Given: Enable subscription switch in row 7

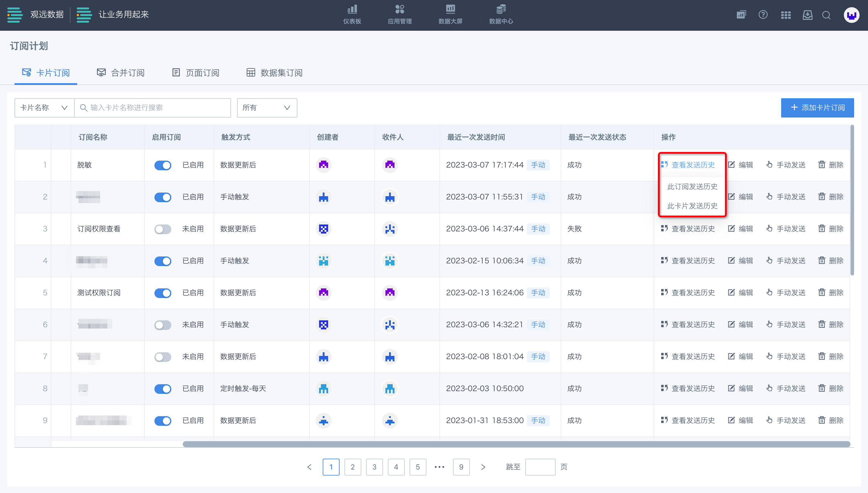Looking at the screenshot, I should (x=163, y=357).
